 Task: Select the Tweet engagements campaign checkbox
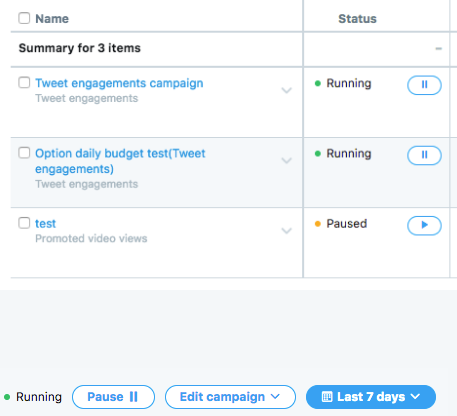tap(24, 82)
